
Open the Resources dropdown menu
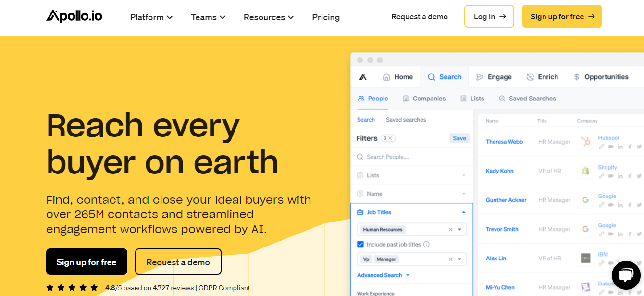(x=269, y=17)
